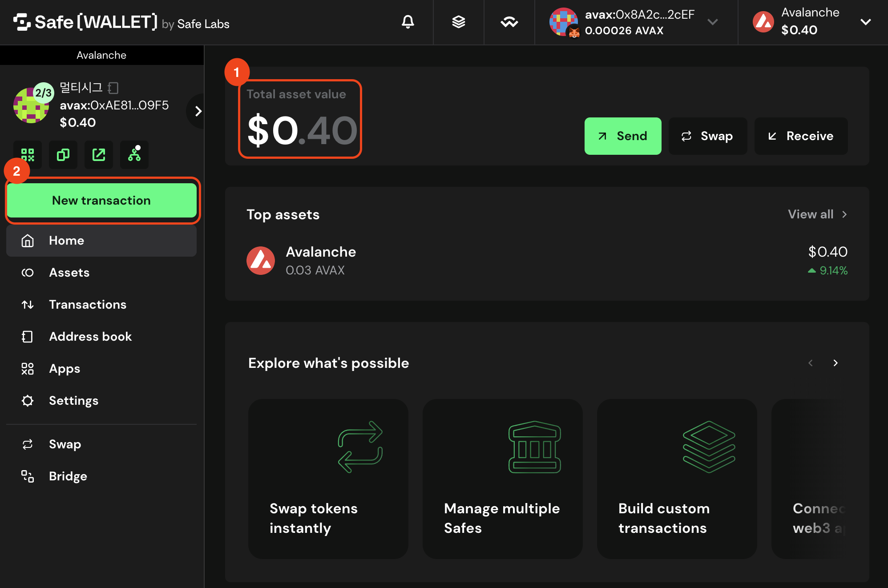Expand the Safe list sidebar arrow
This screenshot has height=588, width=888.
click(x=198, y=111)
